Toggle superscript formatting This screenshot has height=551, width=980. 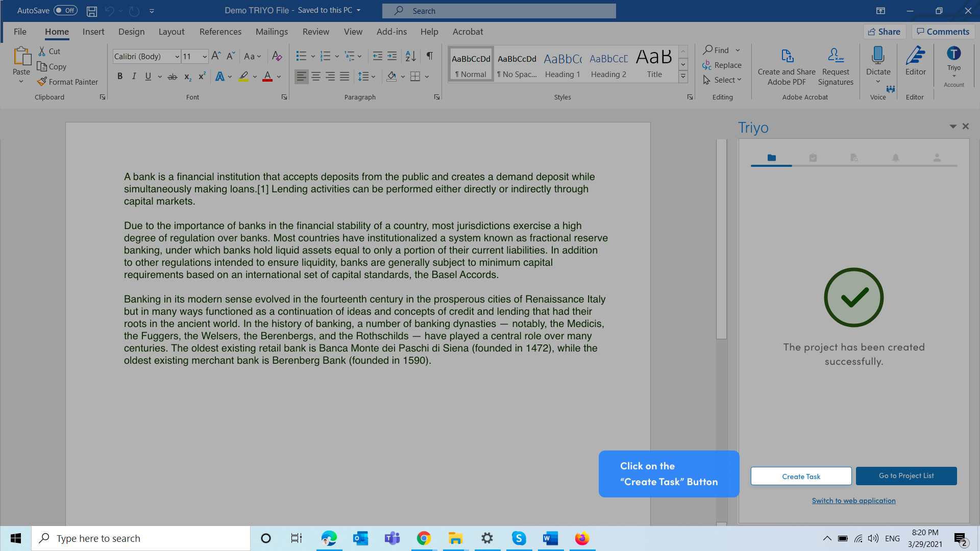202,77
